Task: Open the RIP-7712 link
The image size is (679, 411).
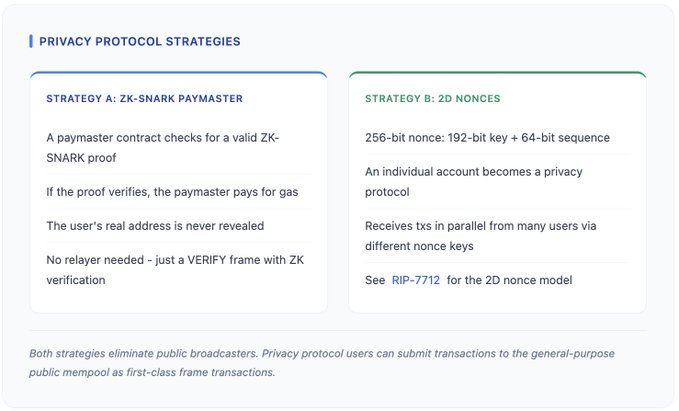Action: (x=415, y=280)
